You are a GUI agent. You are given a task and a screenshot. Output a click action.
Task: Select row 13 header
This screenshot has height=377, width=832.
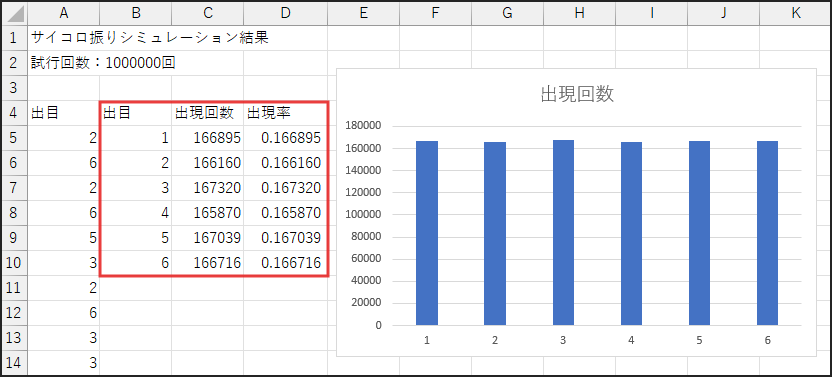[14, 337]
